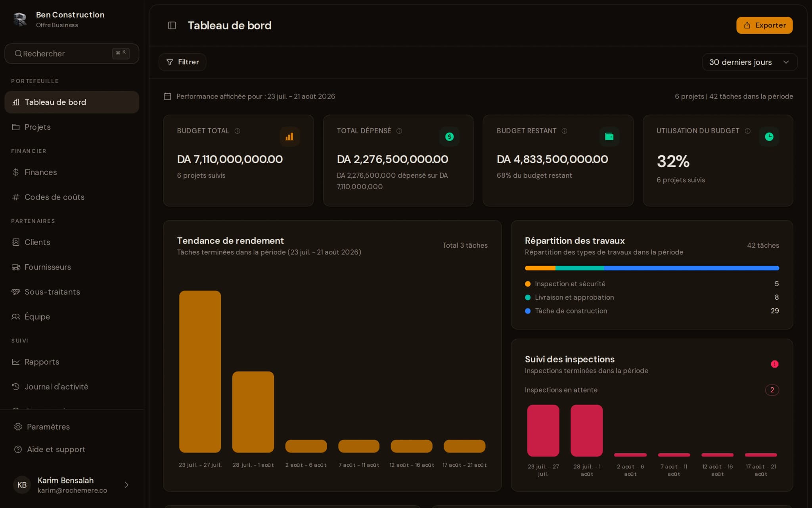Go to Projets in the sidebar
This screenshot has width=812, height=508.
click(72, 127)
